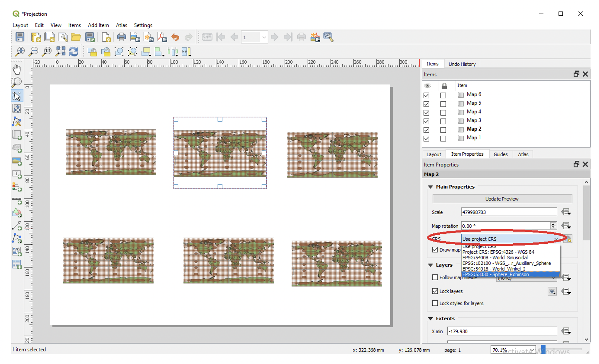Click the Save Project toolbar icon
Viewport: 599px width, 364px height.
pyautogui.click(x=20, y=37)
